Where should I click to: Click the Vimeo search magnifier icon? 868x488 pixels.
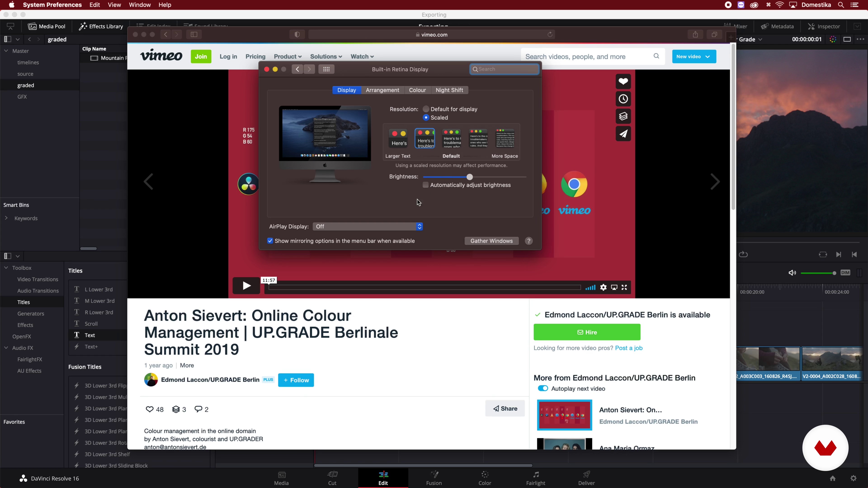[656, 56]
